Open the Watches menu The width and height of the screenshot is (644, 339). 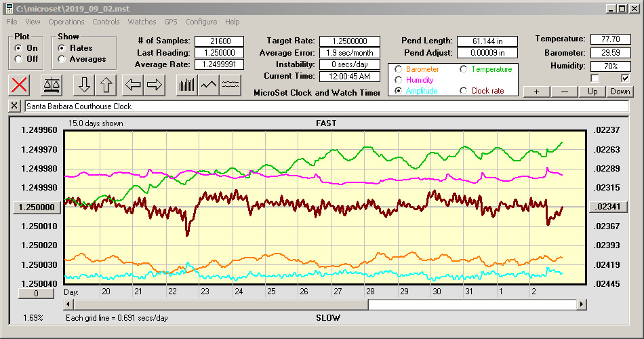[x=142, y=22]
